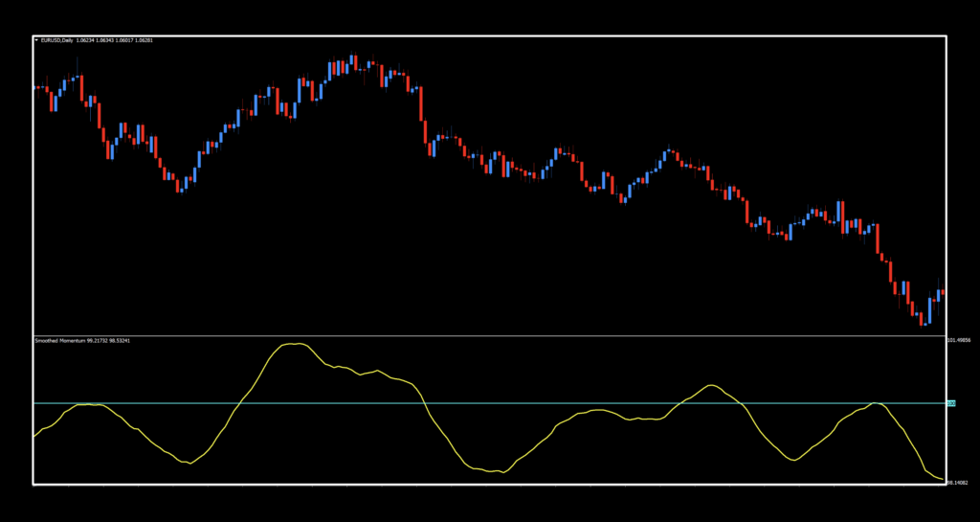This screenshot has height=522, width=980.
Task: Click the long red candle after the chart top
Action: click(x=422, y=103)
